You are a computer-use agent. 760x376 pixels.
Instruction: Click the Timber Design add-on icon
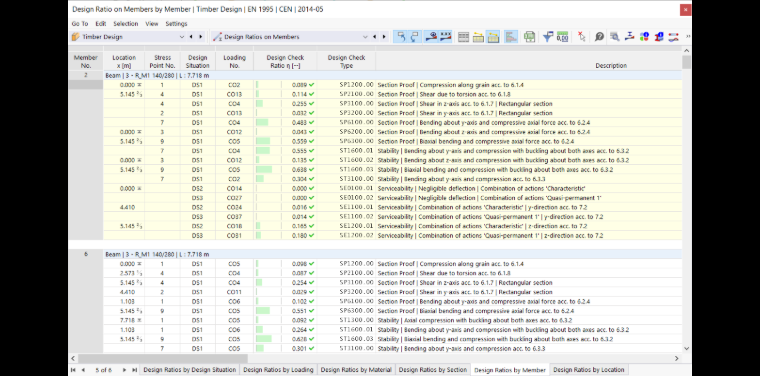point(76,37)
